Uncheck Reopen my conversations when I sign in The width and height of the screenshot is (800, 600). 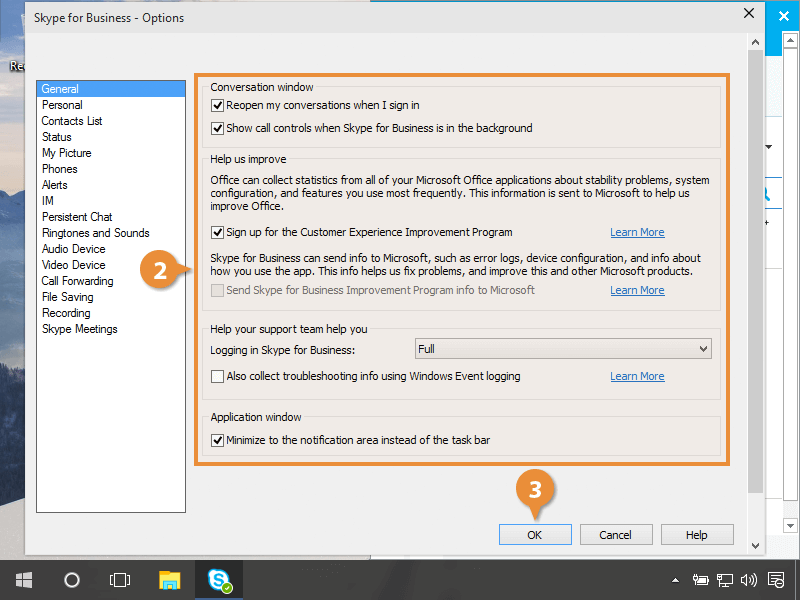(x=217, y=105)
